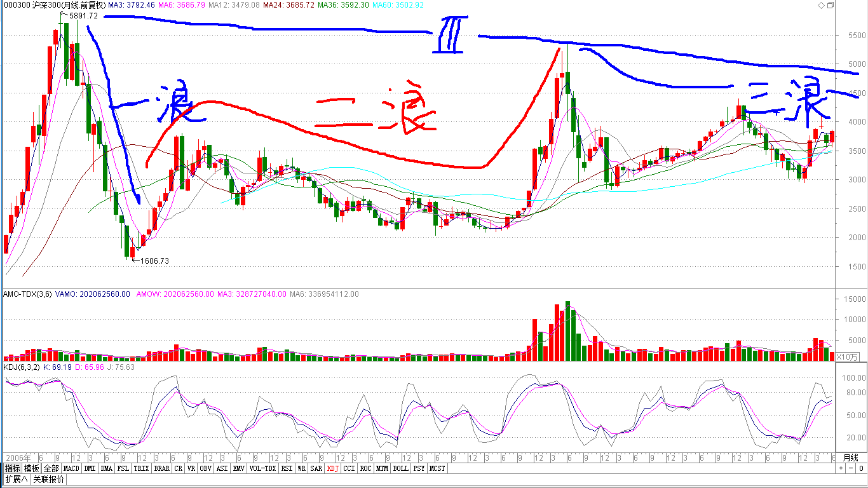Click the MA3: 3792.46 label
The width and height of the screenshot is (868, 488).
(x=131, y=5)
